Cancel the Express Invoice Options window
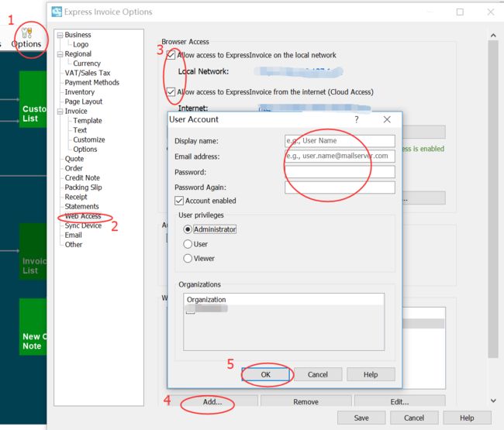The height and width of the screenshot is (430, 504). click(x=414, y=418)
